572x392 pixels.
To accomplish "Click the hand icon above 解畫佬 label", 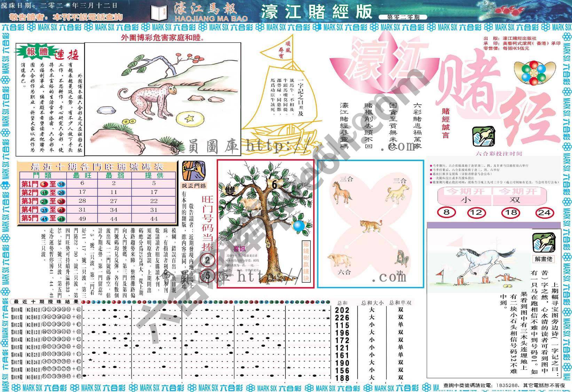I will [543, 242].
